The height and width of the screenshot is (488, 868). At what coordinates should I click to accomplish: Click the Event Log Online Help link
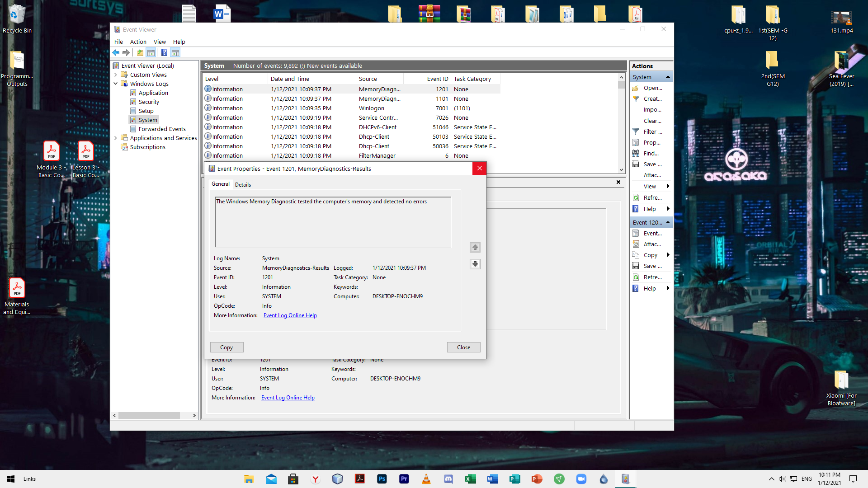point(290,315)
